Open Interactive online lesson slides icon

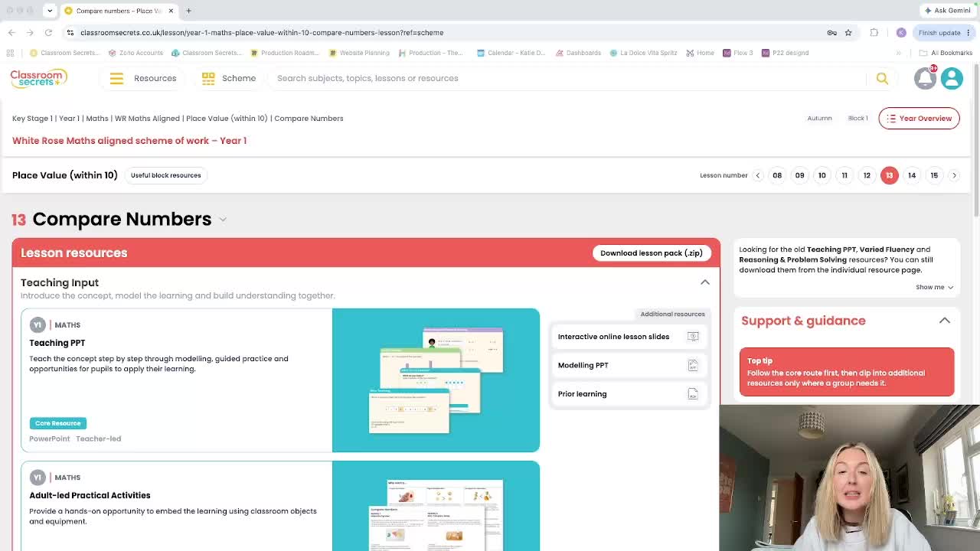(693, 337)
